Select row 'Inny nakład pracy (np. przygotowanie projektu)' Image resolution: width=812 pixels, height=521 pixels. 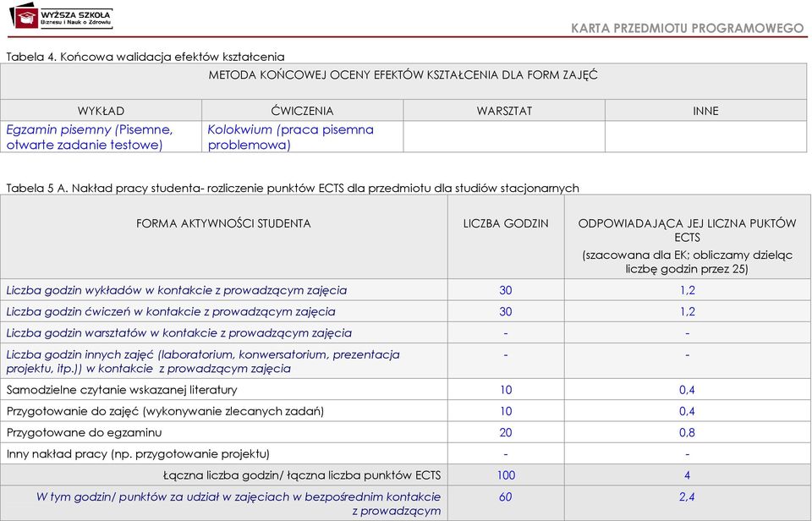pos(405,453)
